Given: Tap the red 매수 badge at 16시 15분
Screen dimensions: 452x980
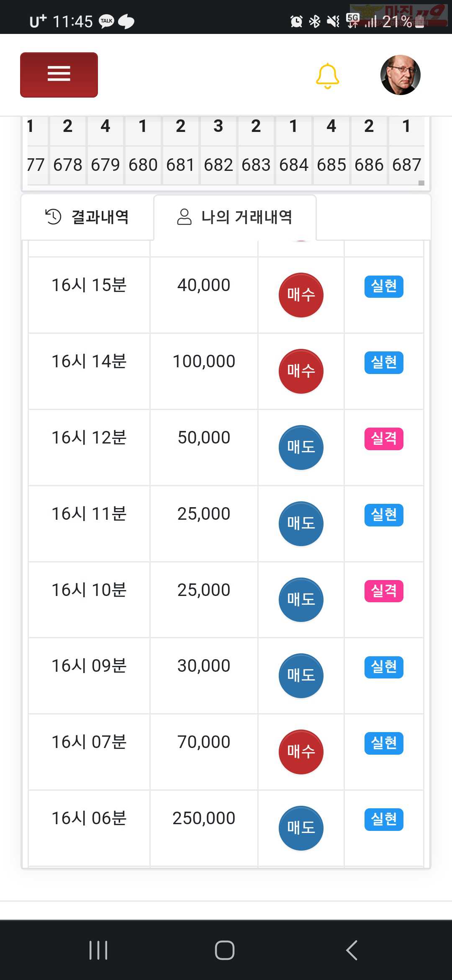Looking at the screenshot, I should pyautogui.click(x=301, y=295).
